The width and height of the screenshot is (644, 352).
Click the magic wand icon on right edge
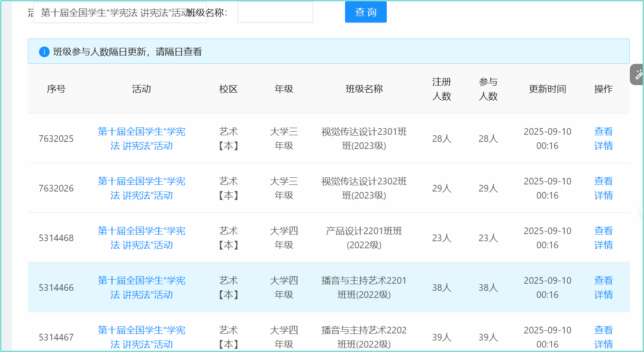tap(638, 74)
